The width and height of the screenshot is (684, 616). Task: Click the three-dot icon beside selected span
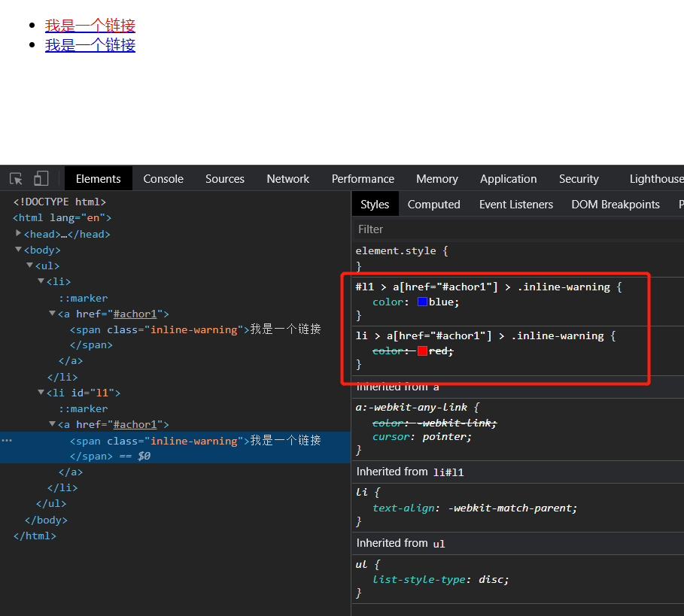tap(8, 441)
